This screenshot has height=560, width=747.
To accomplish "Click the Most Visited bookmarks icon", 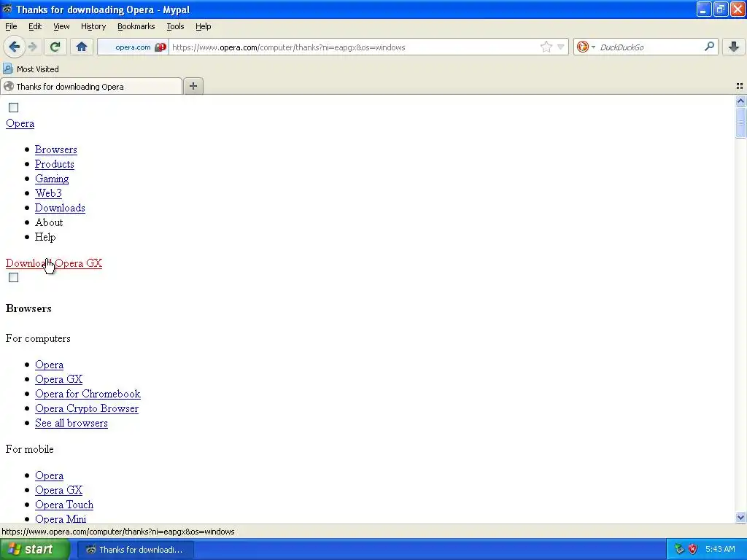I will click(8, 69).
